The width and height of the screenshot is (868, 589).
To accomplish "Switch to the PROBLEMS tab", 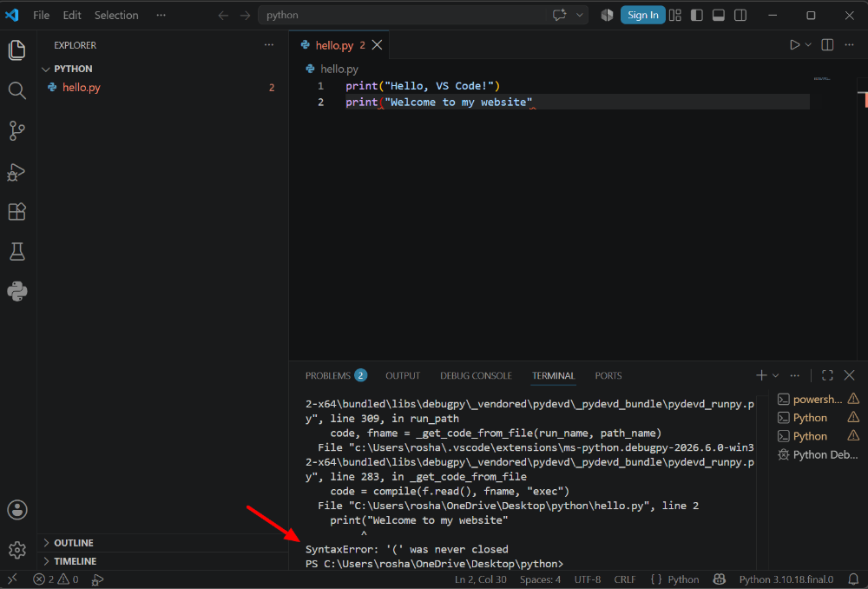I will point(336,375).
